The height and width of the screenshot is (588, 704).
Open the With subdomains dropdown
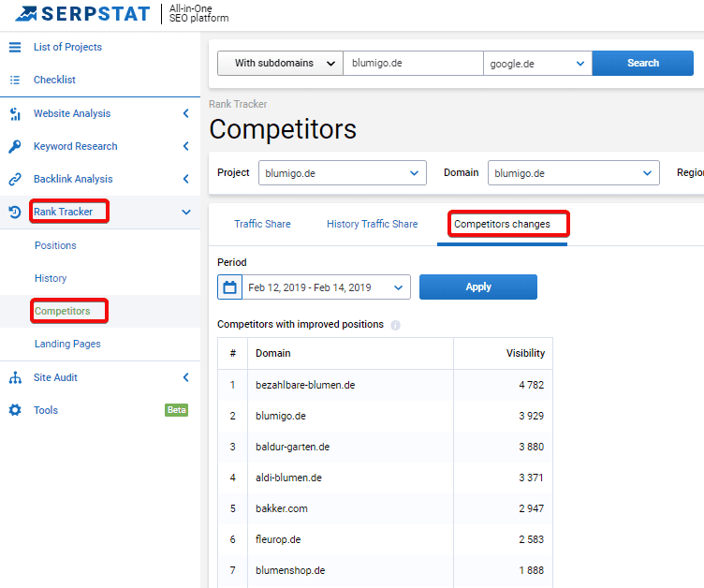pyautogui.click(x=280, y=64)
